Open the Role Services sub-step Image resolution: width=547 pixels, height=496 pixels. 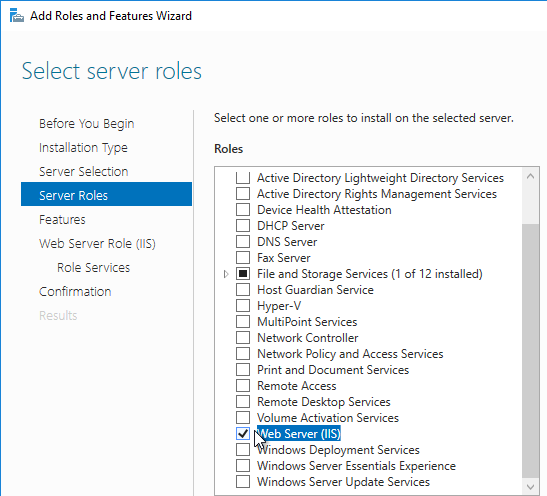(93, 268)
